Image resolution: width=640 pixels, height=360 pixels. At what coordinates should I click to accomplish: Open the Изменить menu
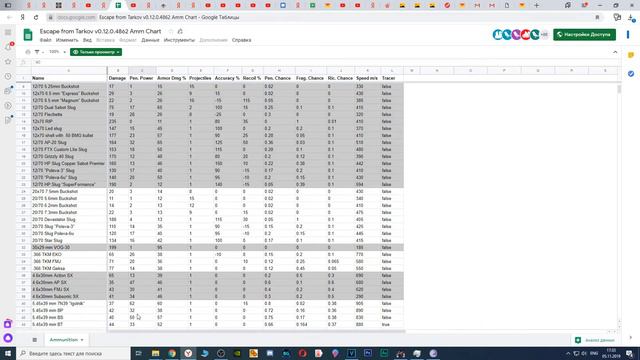(67, 40)
